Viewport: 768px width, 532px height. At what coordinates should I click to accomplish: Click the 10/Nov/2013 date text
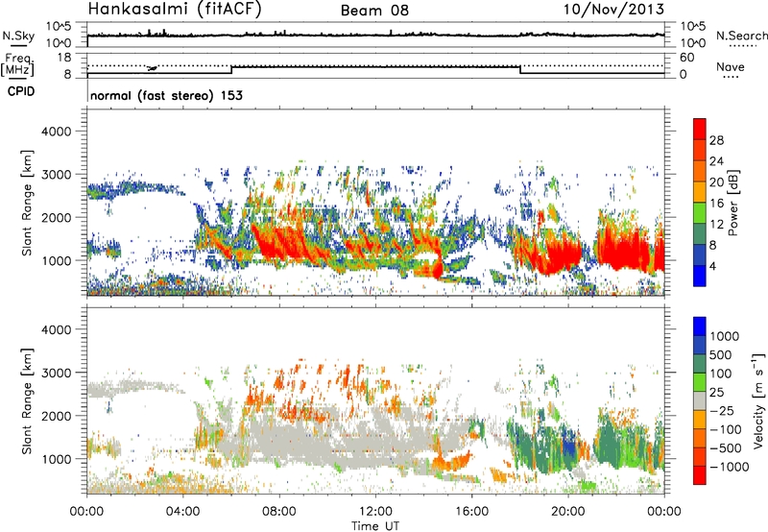pos(613,10)
